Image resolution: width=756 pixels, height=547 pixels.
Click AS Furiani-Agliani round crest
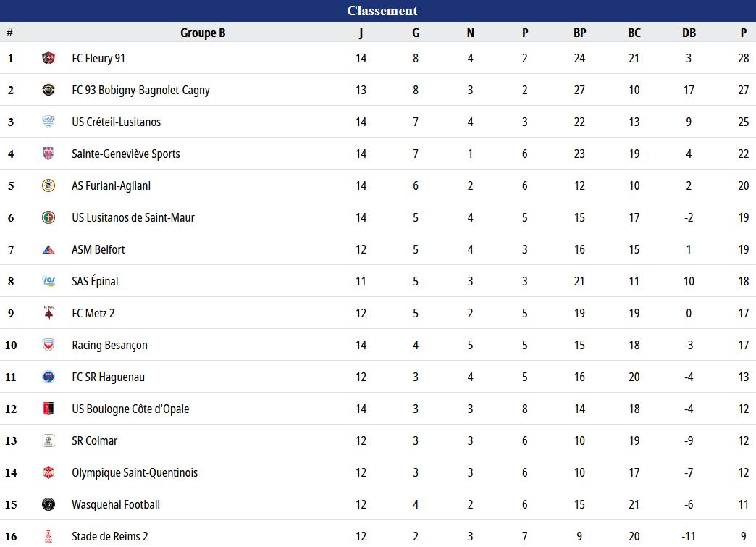click(x=49, y=185)
